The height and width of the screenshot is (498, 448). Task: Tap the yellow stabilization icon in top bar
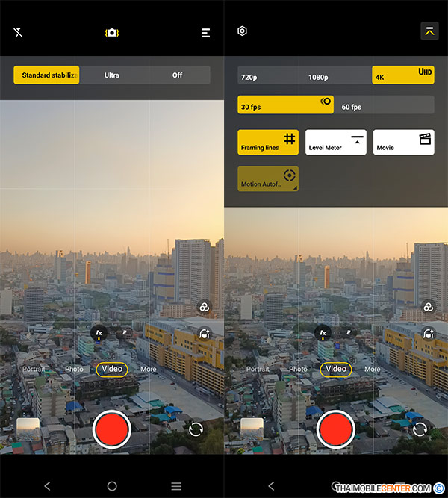[x=112, y=32]
